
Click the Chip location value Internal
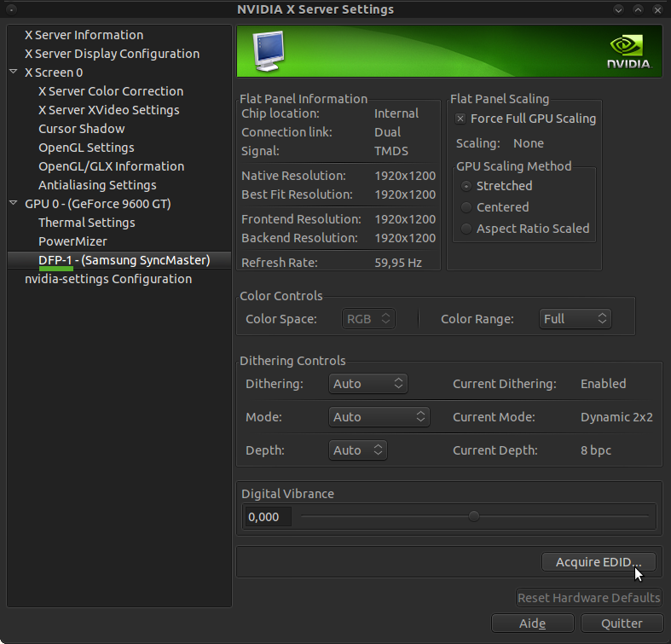(396, 113)
